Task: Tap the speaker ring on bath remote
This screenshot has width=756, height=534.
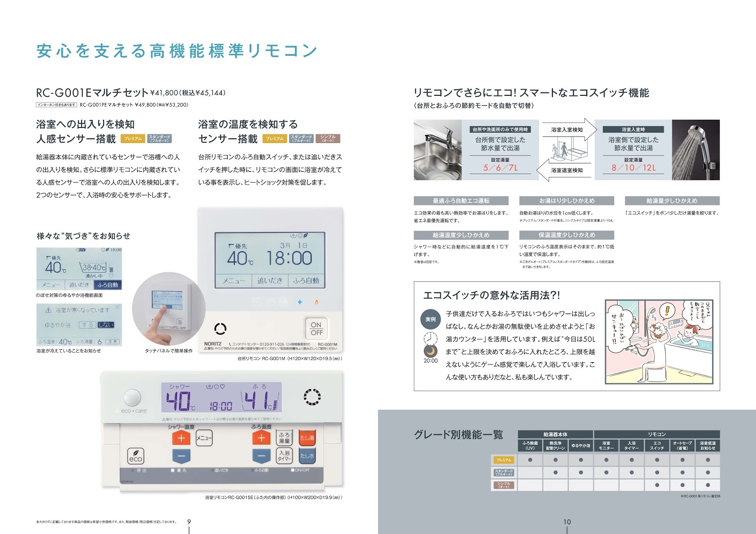Action: pyautogui.click(x=312, y=397)
